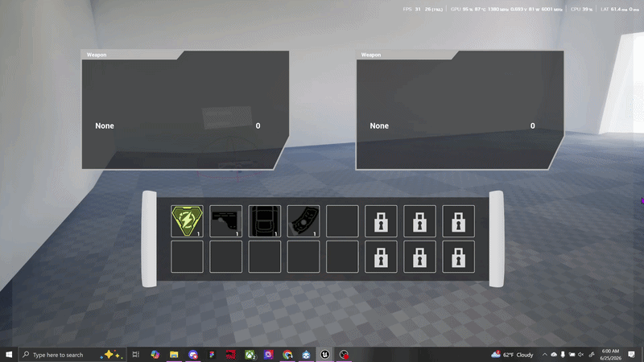Select the curved magazine item slot
The height and width of the screenshot is (362, 644).
[303, 221]
